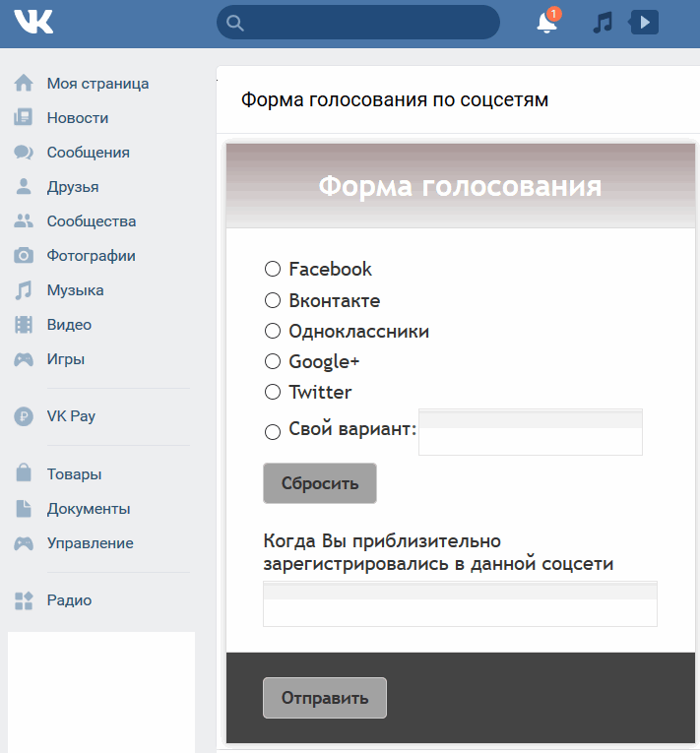The width and height of the screenshot is (700, 753).
Task: Click the person icon beside Друзья
Action: coord(23,186)
